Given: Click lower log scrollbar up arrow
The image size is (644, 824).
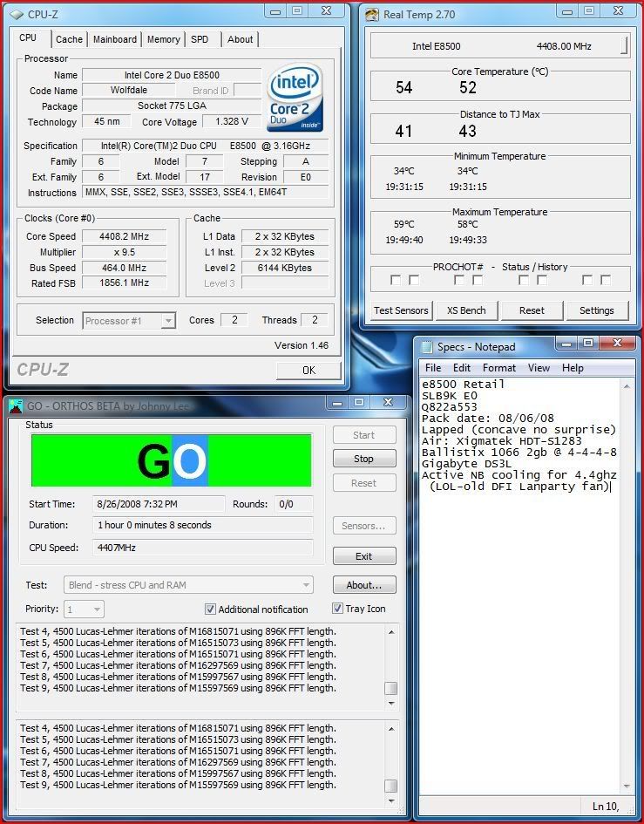Looking at the screenshot, I should click(x=391, y=729).
